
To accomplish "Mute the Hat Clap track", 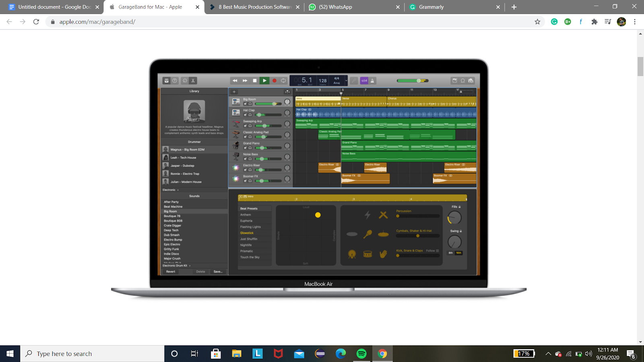I will point(245,115).
